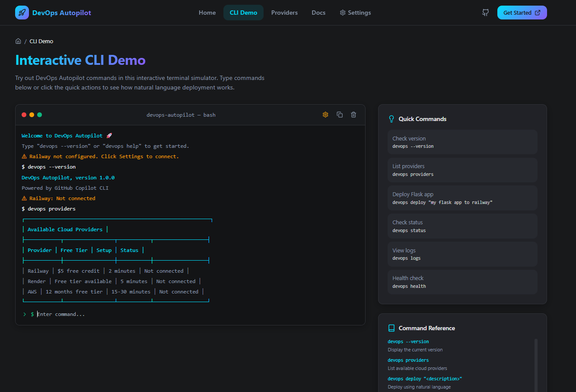Run the Check version quick command
The width and height of the screenshot is (576, 392).
[462, 142]
